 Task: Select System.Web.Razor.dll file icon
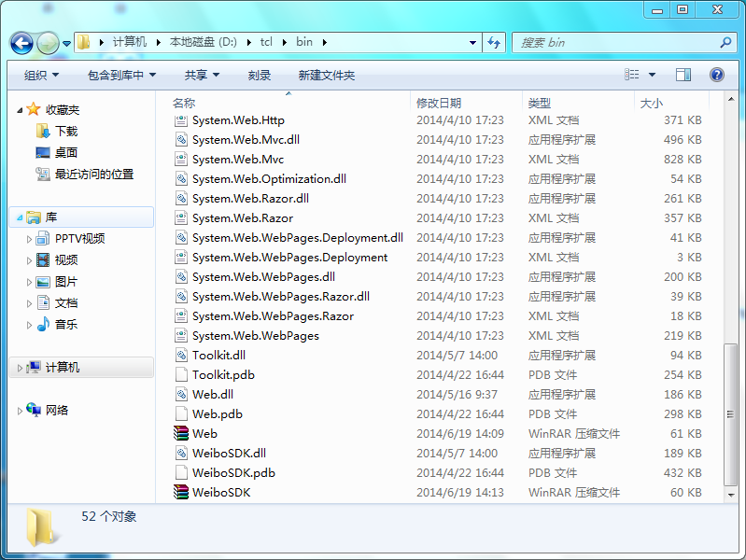(x=181, y=199)
